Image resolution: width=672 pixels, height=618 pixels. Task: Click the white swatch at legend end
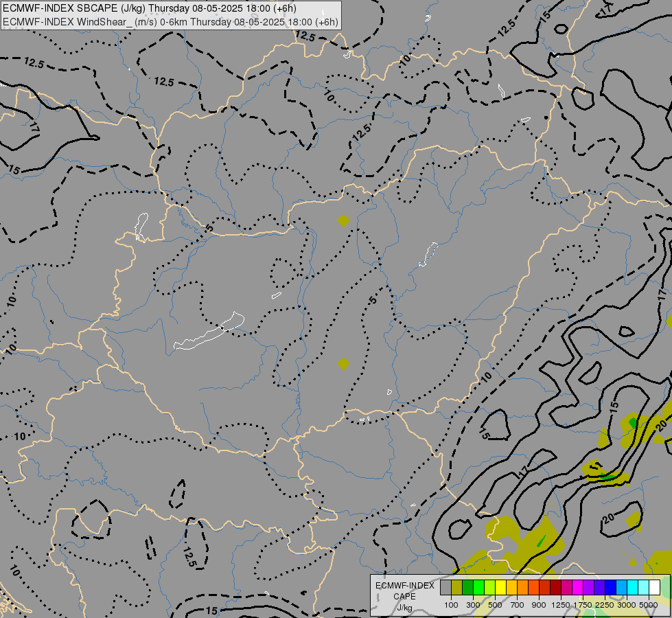pyautogui.click(x=655, y=588)
